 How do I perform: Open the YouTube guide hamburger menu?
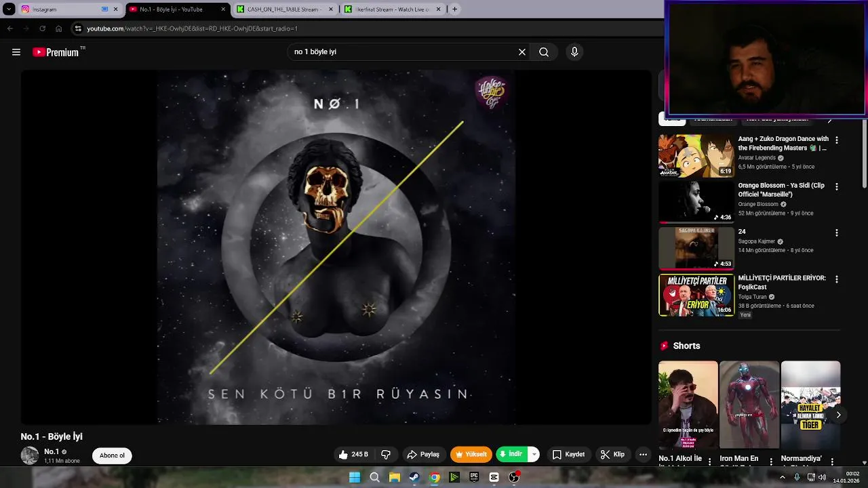pos(16,52)
